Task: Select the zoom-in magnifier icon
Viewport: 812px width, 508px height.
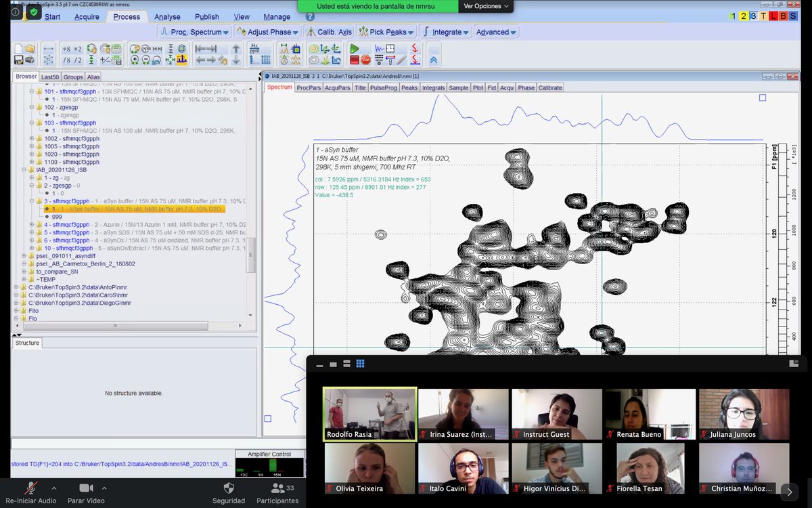Action: pos(135,60)
